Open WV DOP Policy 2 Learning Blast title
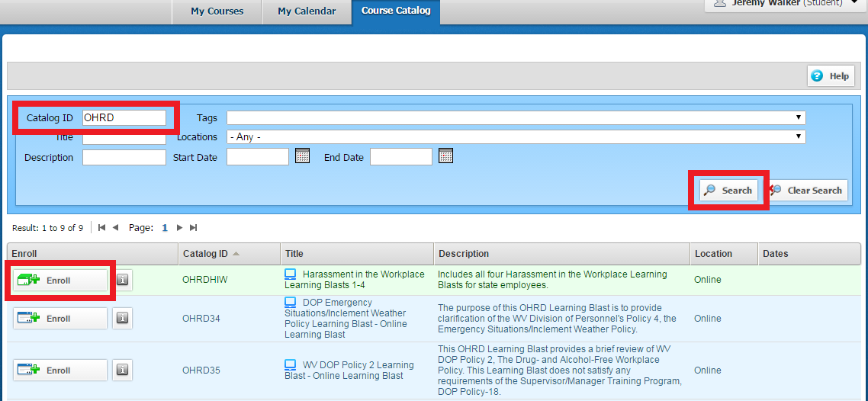This screenshot has height=401, width=868. pos(349,370)
